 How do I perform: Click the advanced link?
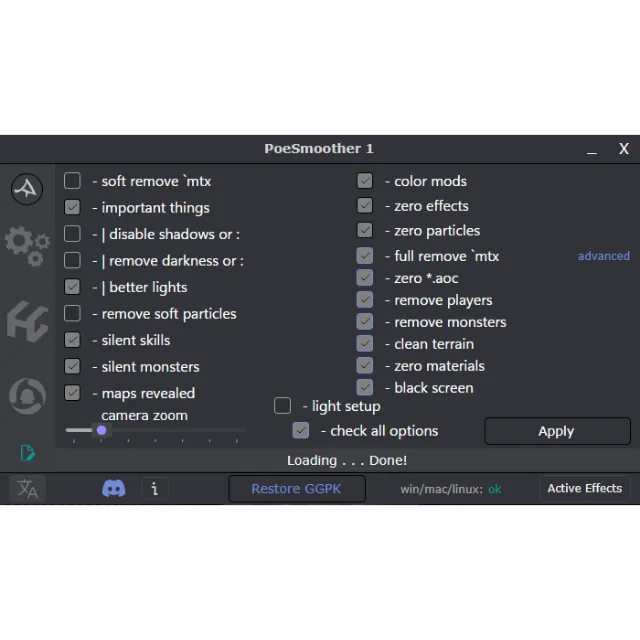tap(603, 256)
